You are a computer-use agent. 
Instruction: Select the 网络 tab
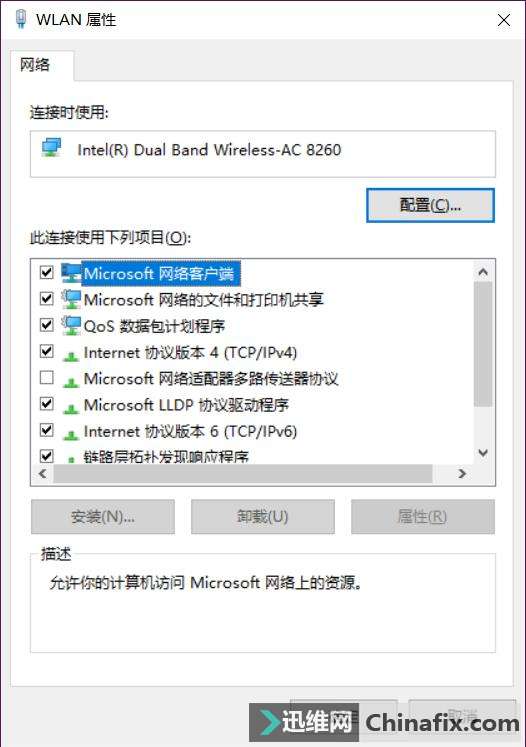pos(35,65)
